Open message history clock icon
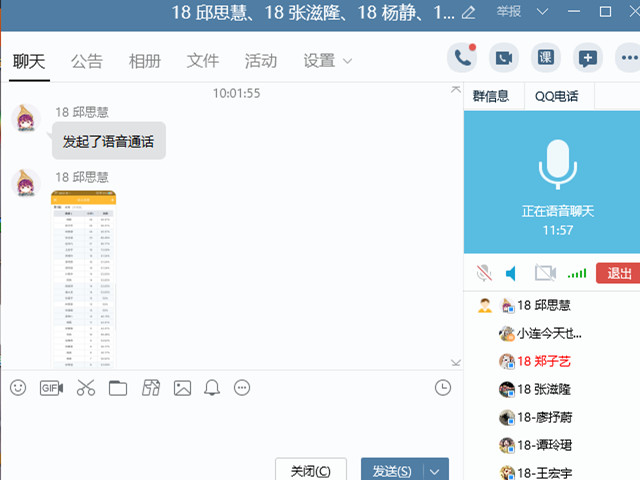Viewport: 640px width, 480px height. pos(443,387)
